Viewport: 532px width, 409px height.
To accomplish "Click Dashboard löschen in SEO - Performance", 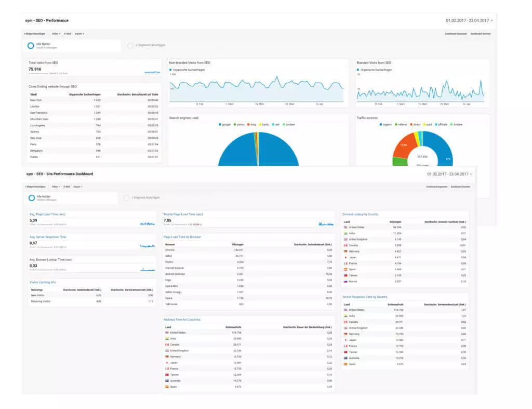I will tap(481, 34).
